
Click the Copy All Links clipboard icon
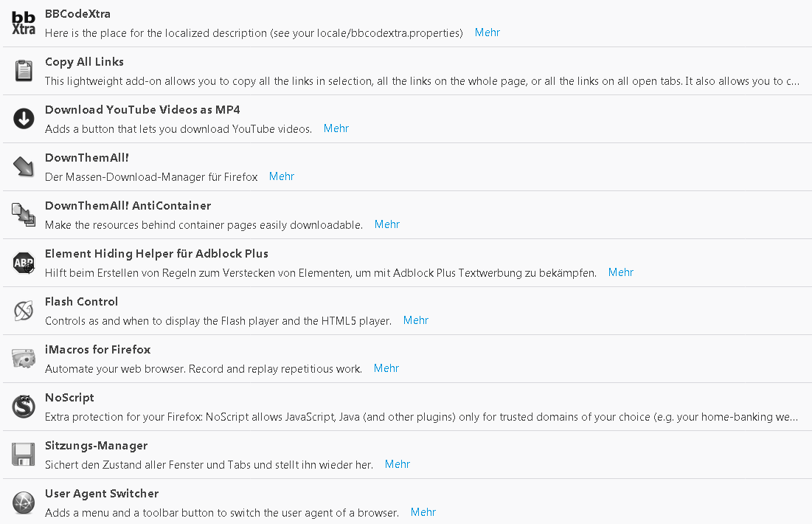[x=24, y=71]
